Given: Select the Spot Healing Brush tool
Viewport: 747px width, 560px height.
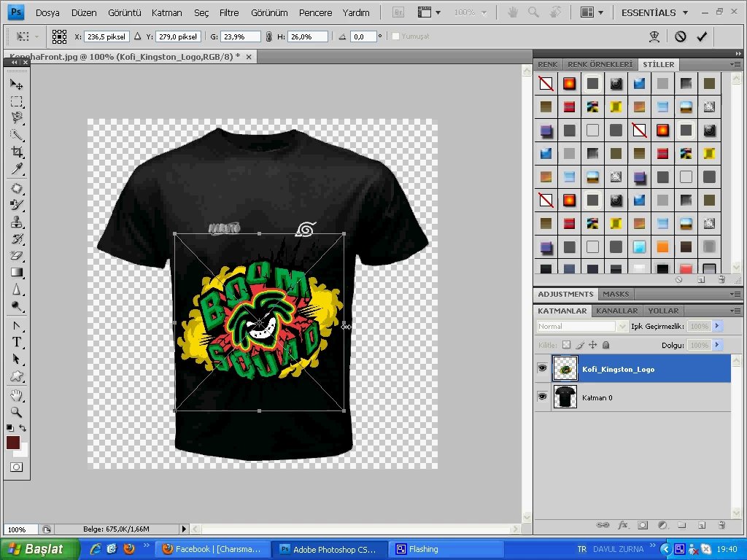Looking at the screenshot, I should 17,188.
